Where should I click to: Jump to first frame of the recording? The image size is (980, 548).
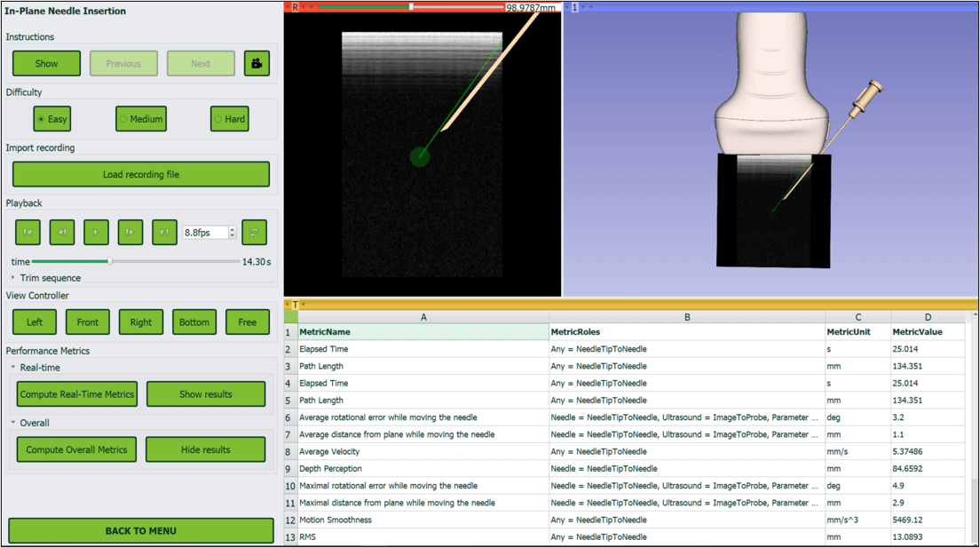click(x=28, y=232)
